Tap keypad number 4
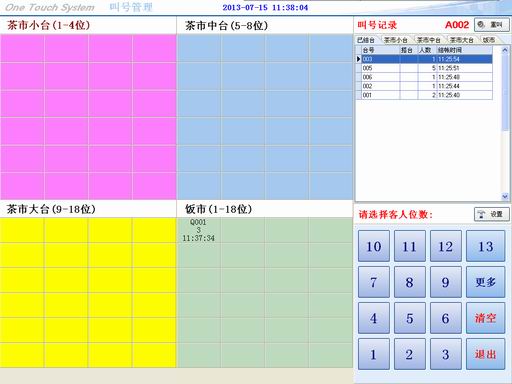The height and width of the screenshot is (384, 512). pos(374,318)
